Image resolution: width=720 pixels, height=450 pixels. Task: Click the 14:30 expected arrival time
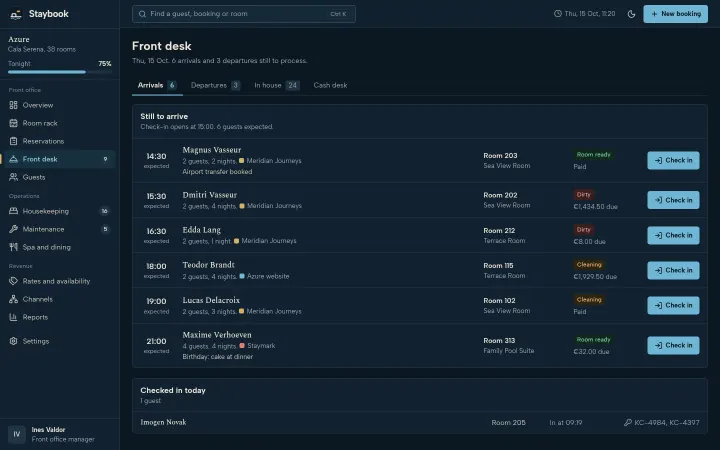click(x=156, y=156)
